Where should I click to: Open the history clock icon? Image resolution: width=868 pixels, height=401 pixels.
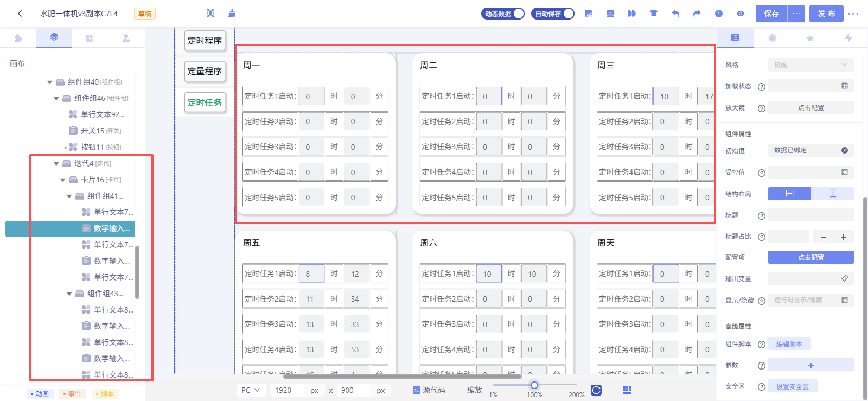(x=719, y=14)
